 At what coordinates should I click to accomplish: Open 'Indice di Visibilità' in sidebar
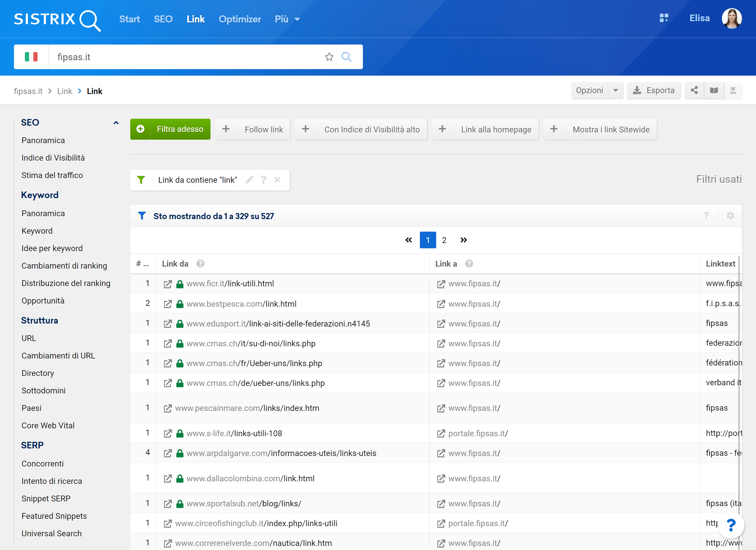click(53, 158)
